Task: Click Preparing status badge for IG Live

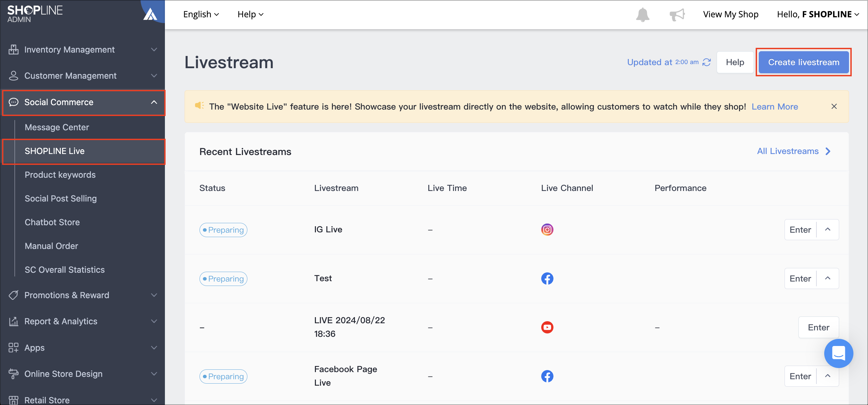Action: (223, 230)
